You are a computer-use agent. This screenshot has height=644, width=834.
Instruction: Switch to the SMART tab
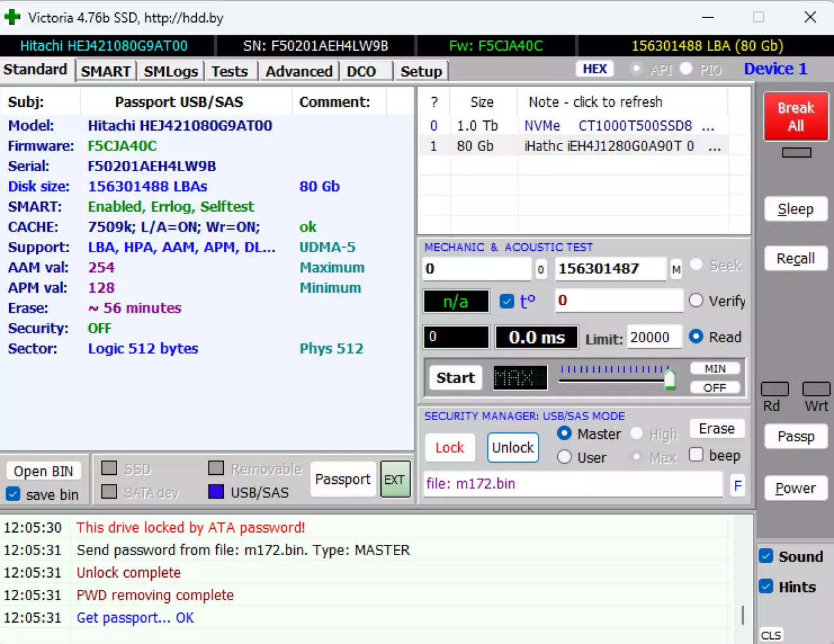[x=106, y=71]
